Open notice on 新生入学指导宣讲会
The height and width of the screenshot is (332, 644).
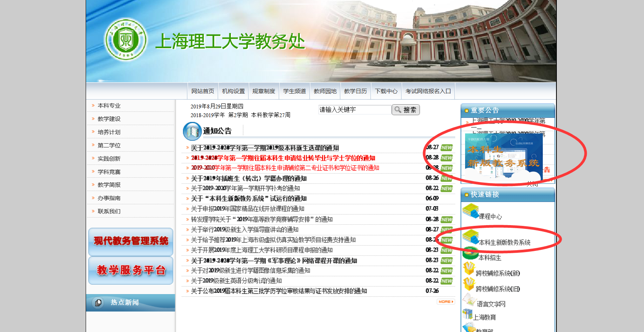tap(244, 230)
